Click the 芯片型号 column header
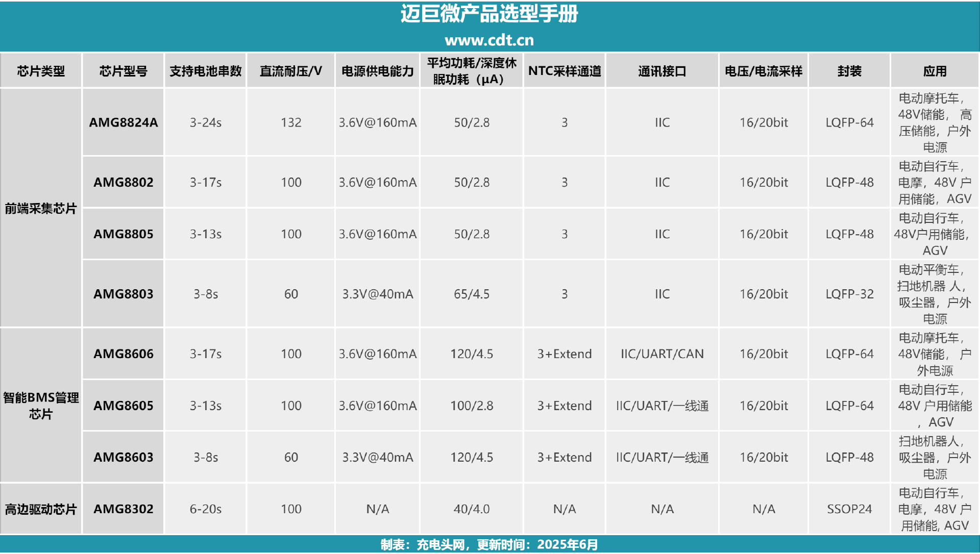This screenshot has width=980, height=554. pos(123,71)
